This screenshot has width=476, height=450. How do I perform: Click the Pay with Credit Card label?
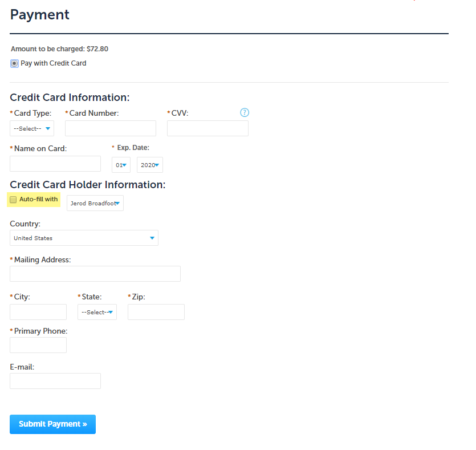54,63
